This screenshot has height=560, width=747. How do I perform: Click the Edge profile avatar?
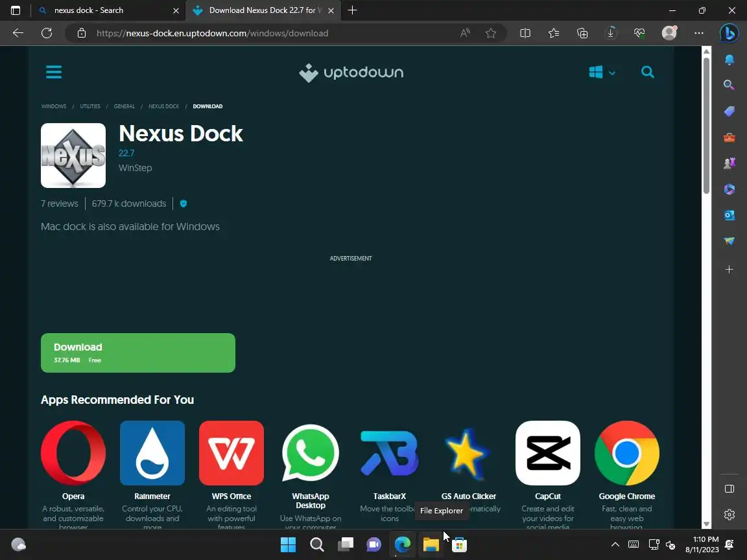(x=669, y=33)
